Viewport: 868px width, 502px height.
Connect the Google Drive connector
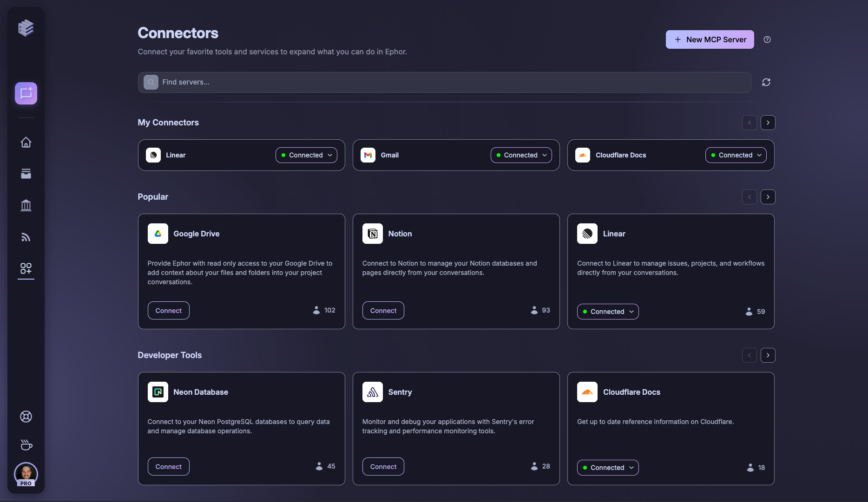pyautogui.click(x=168, y=310)
